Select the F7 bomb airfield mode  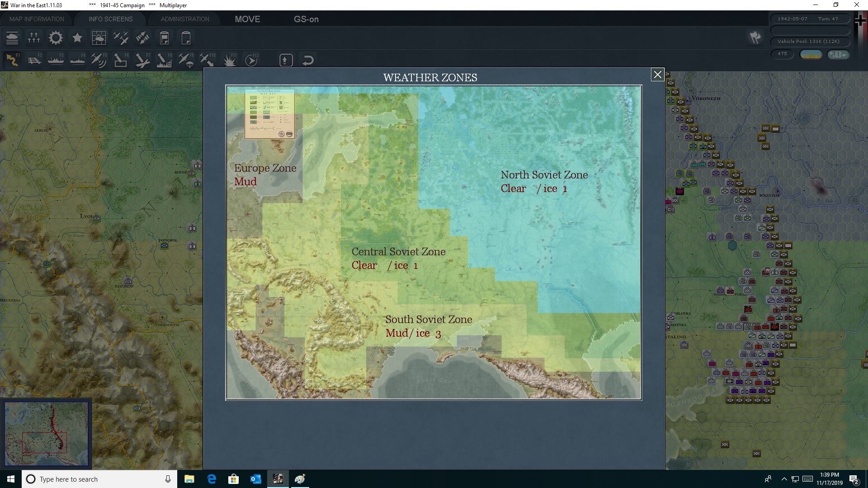coord(142,60)
